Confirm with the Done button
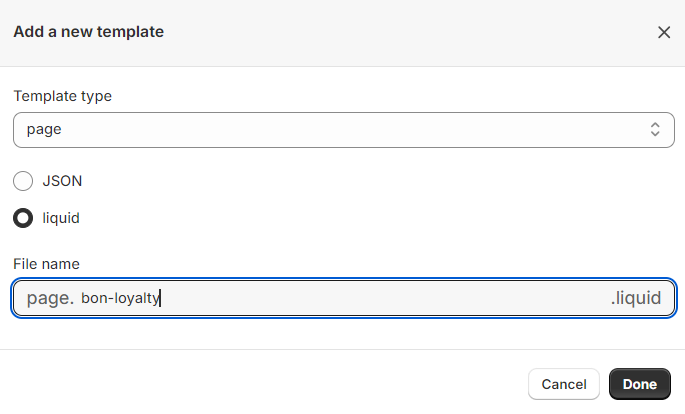685x414 pixels. pyautogui.click(x=639, y=384)
